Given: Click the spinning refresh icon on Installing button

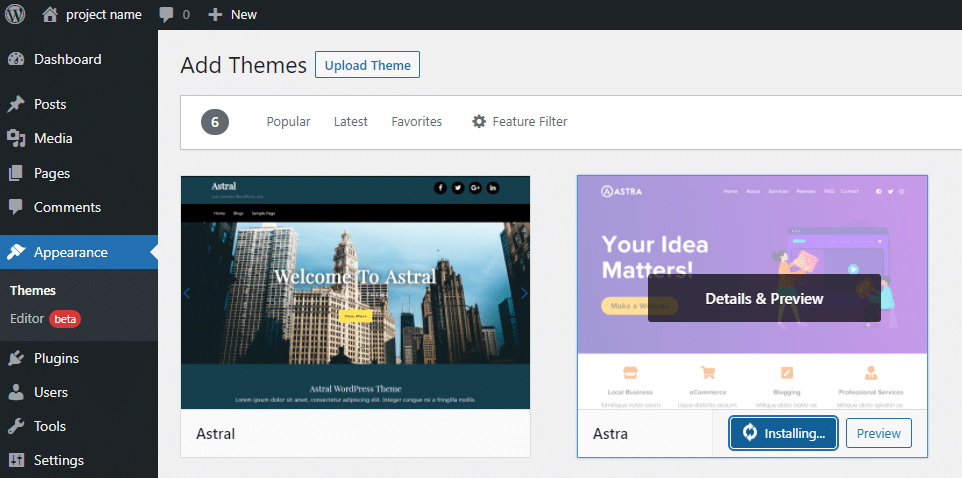Looking at the screenshot, I should tap(750, 433).
